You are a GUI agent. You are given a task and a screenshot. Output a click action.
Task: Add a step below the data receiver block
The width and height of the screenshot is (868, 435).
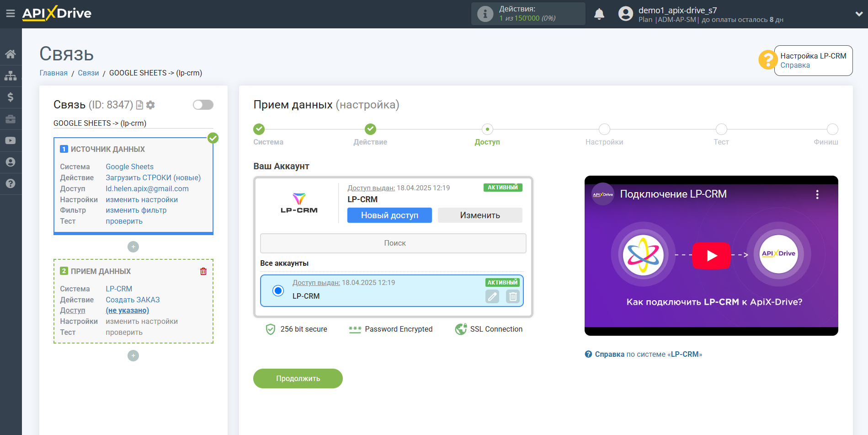[x=133, y=355]
